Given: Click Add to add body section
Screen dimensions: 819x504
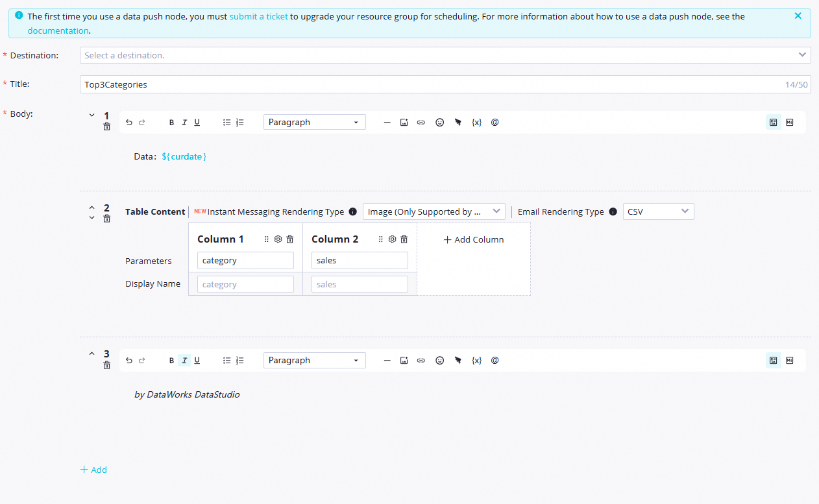Looking at the screenshot, I should point(93,470).
